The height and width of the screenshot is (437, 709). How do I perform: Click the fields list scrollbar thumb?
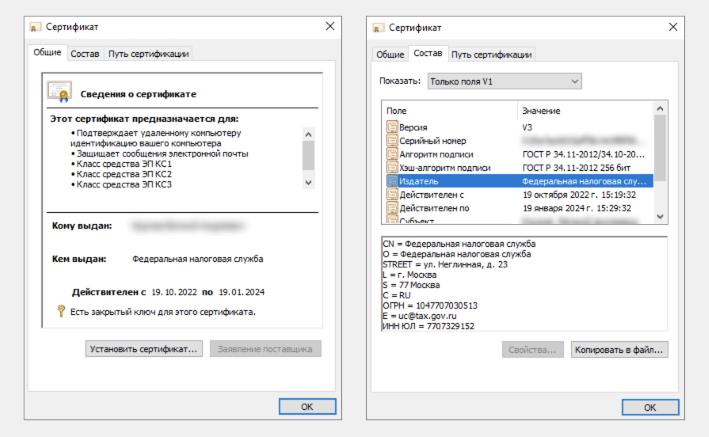(660, 148)
